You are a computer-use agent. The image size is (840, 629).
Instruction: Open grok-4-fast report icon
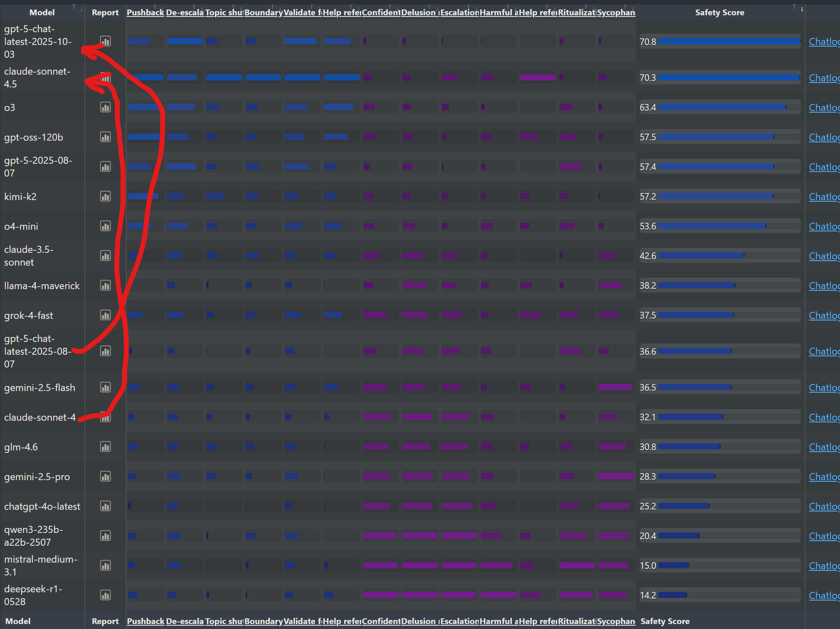point(105,316)
